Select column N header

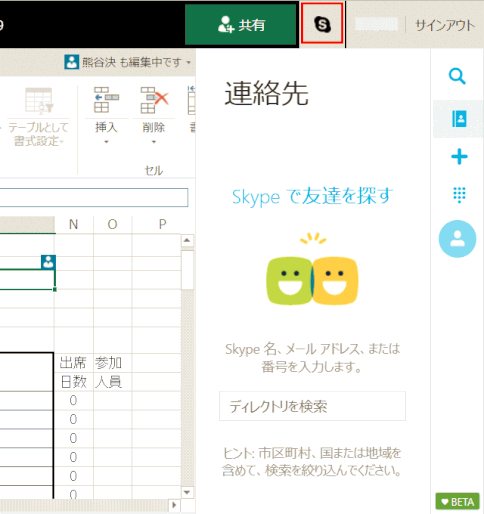click(x=74, y=225)
